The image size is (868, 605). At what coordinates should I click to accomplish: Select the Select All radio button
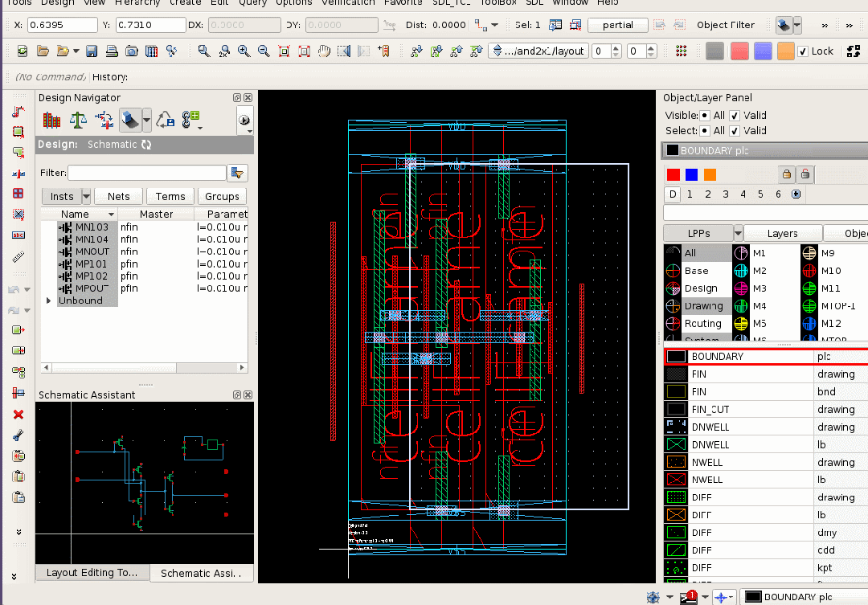705,130
